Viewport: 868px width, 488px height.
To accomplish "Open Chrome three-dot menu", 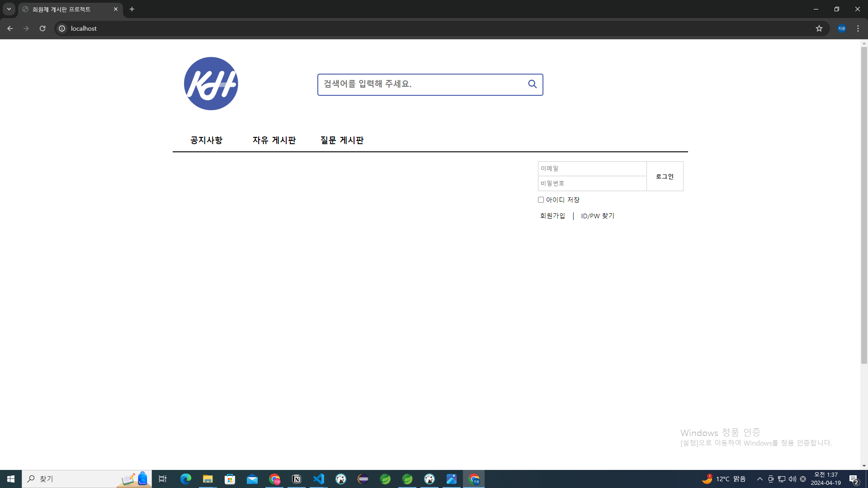I will (x=858, y=28).
